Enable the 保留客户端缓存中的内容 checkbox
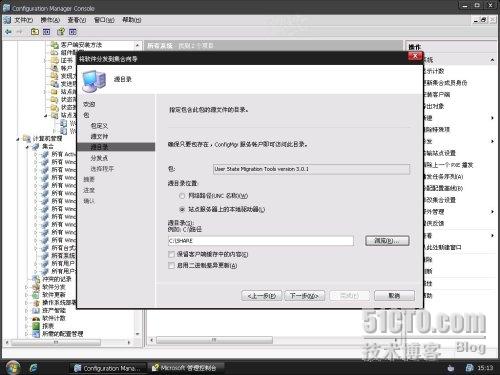500x375 pixels. pos(171,254)
